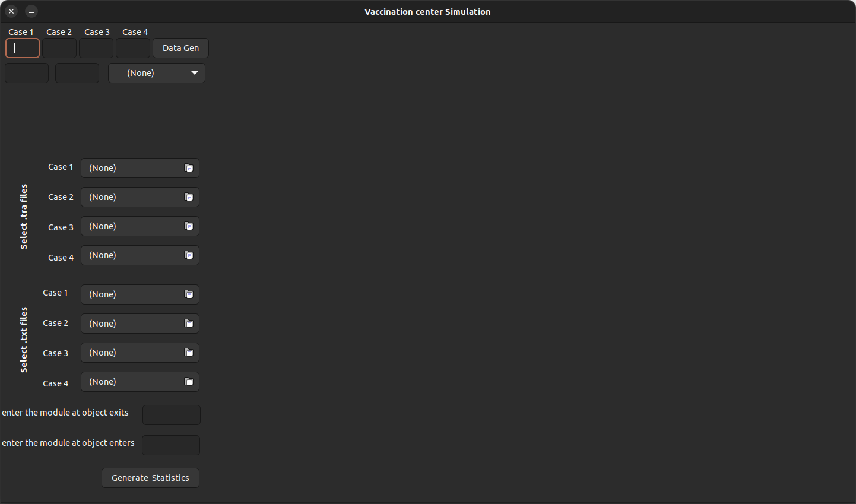Switch to the Case 2 tab
Screen dimensions: 856x504
[59, 31]
